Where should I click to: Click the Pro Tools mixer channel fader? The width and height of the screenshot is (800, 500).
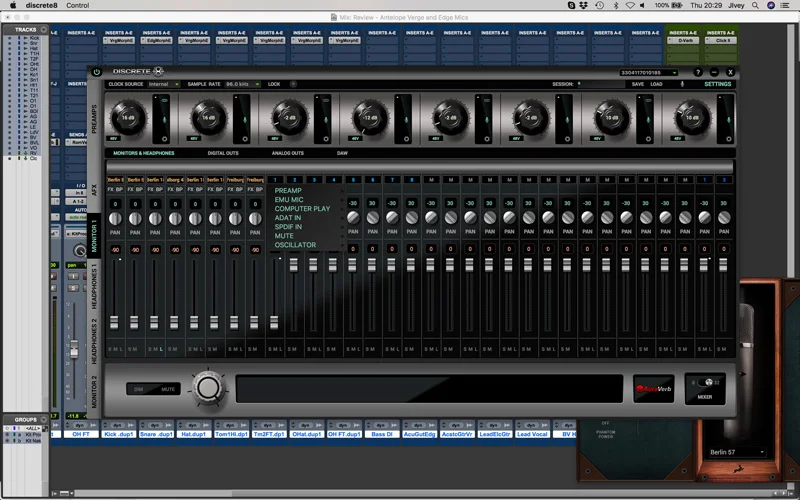coord(74,348)
